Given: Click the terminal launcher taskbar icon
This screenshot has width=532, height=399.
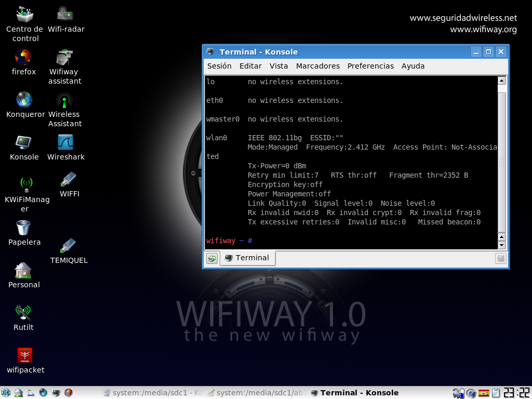Looking at the screenshot, I should click(x=56, y=393).
